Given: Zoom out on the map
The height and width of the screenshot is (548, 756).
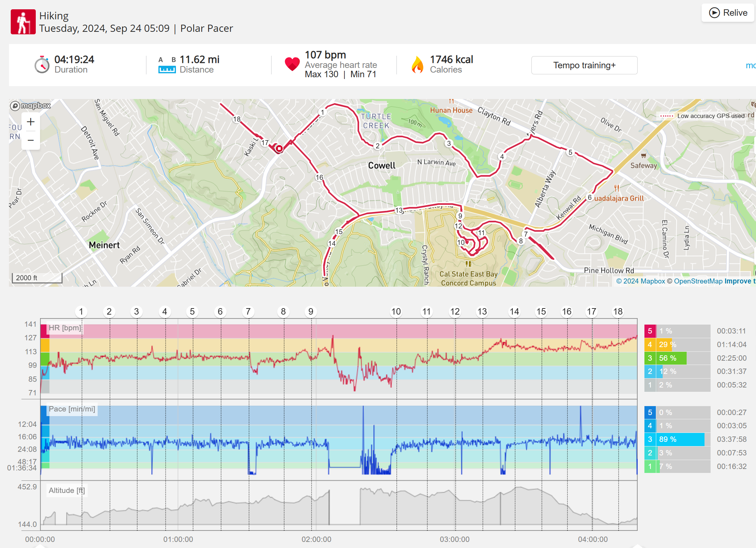Looking at the screenshot, I should pyautogui.click(x=31, y=140).
